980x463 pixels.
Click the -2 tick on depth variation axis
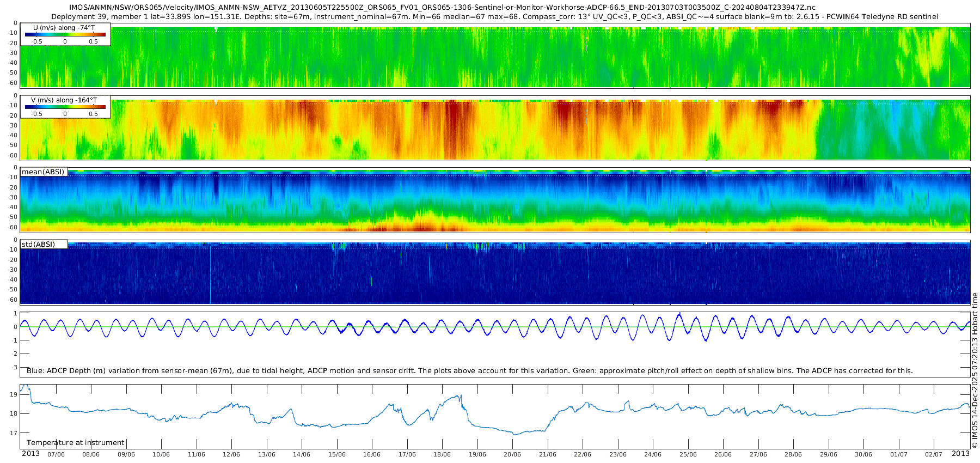point(14,354)
